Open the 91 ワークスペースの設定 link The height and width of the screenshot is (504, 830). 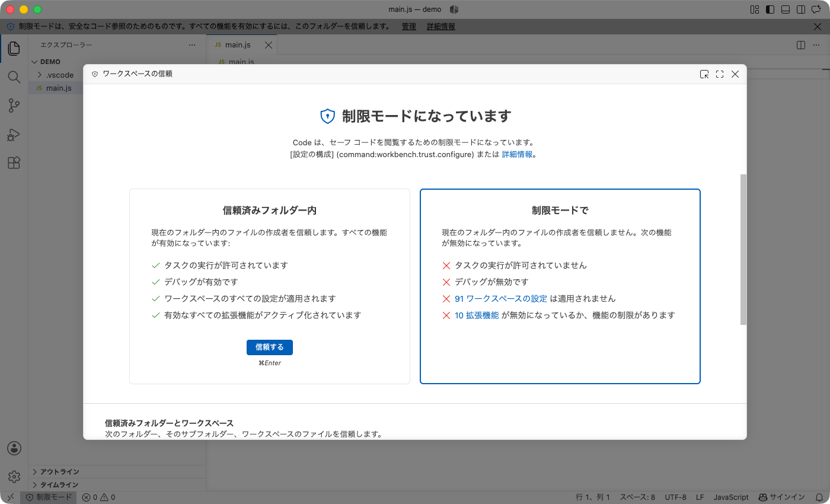pos(501,299)
